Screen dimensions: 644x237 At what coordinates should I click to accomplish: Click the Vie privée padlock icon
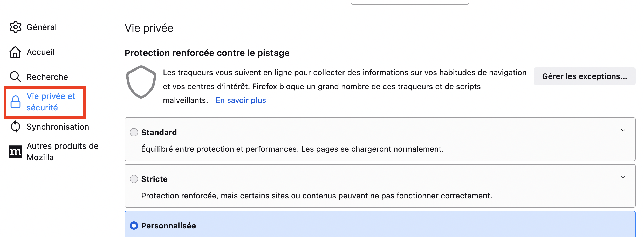pos(16,102)
